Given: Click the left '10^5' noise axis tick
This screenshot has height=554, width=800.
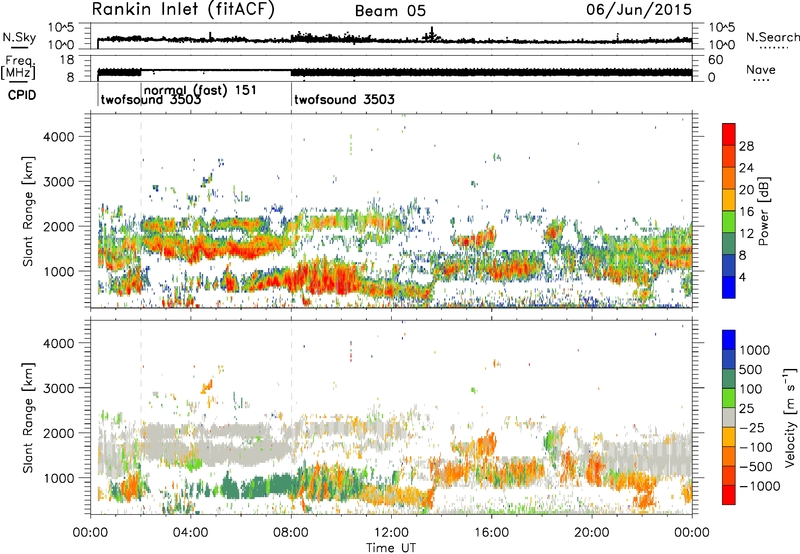Looking at the screenshot, I should coord(61,28).
